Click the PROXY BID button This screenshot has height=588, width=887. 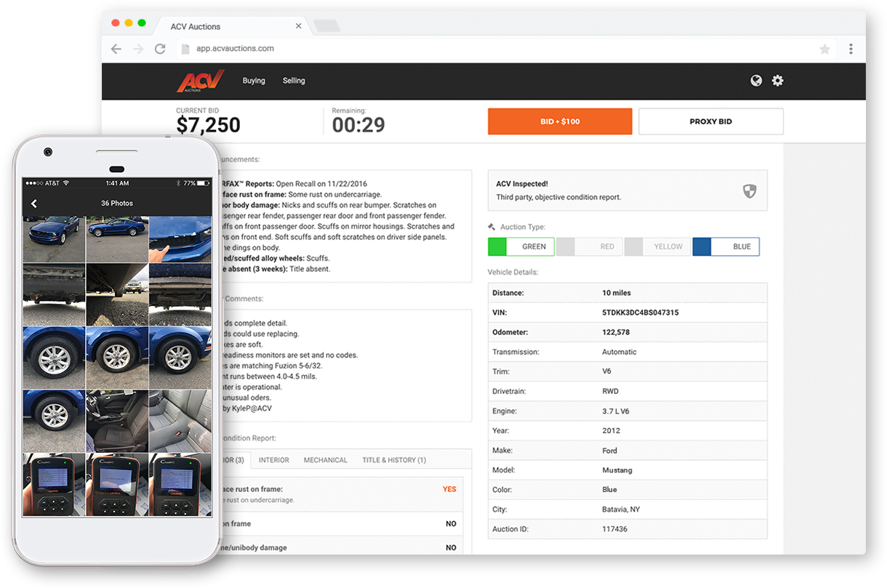710,121
